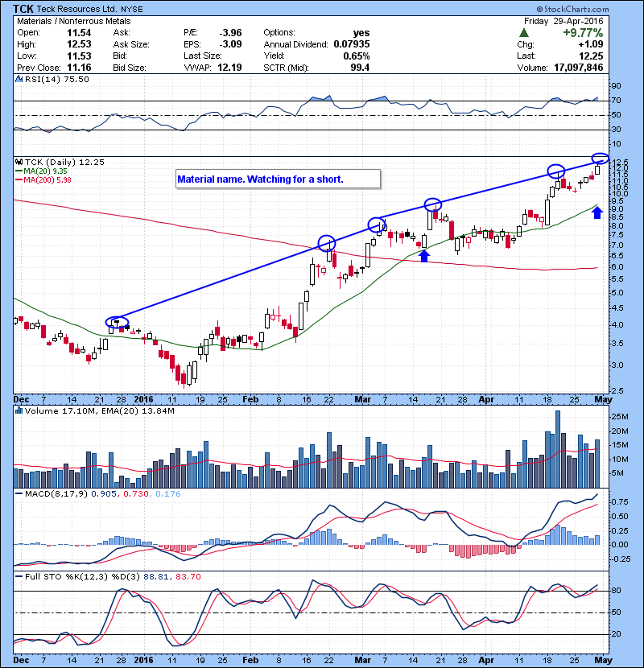Click the volume bars icon beside Volume label
The width and height of the screenshot is (644, 668).
(x=19, y=410)
